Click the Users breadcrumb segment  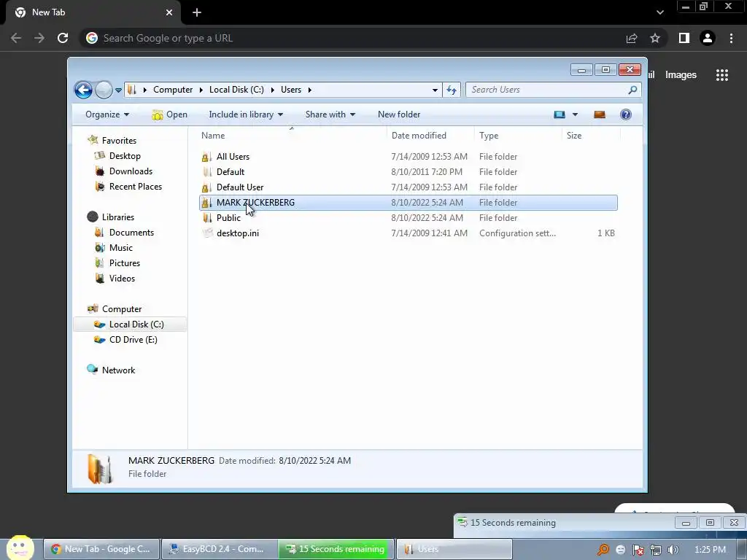(290, 90)
